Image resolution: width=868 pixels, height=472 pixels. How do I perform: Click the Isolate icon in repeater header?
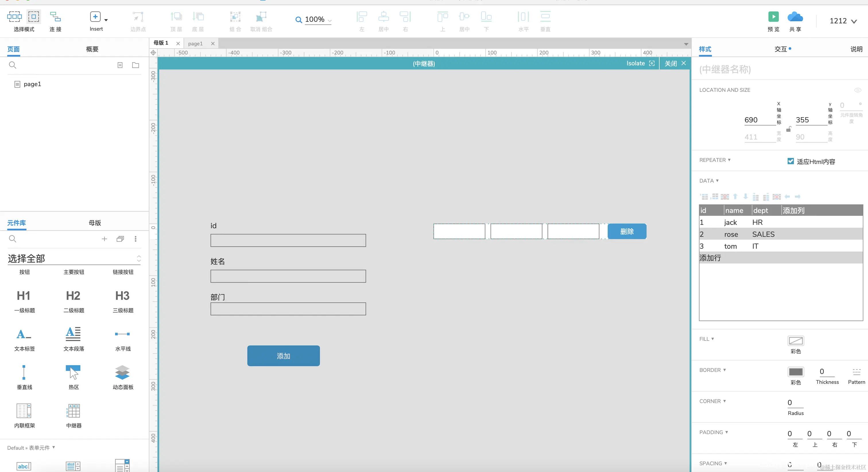[652, 63]
